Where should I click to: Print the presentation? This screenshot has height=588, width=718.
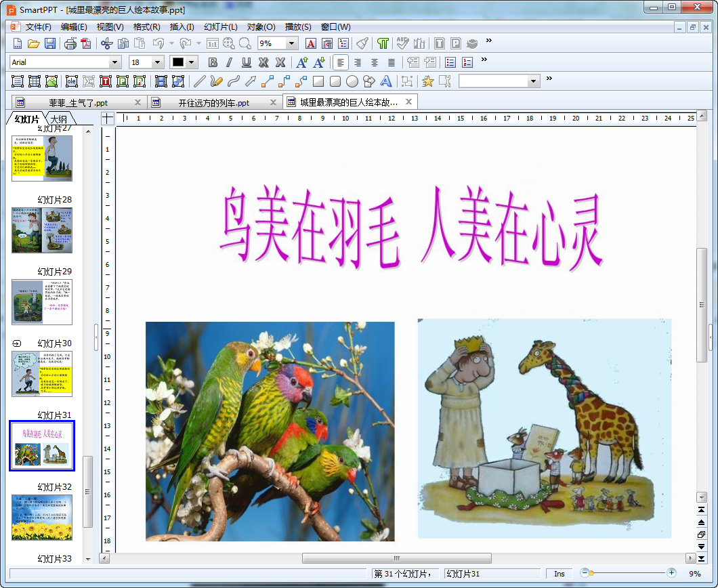coord(70,43)
